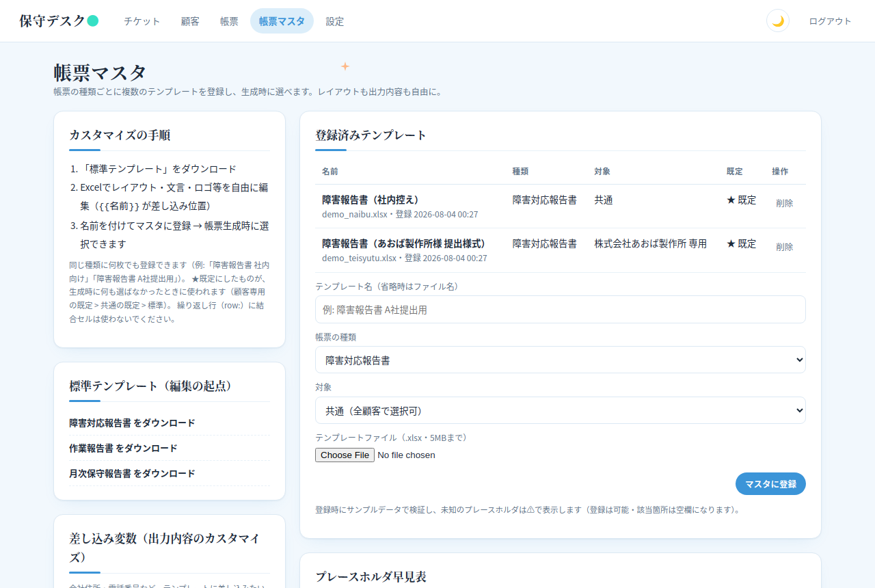The height and width of the screenshot is (588, 875).
Task: Click the 種類 column header
Action: click(520, 172)
